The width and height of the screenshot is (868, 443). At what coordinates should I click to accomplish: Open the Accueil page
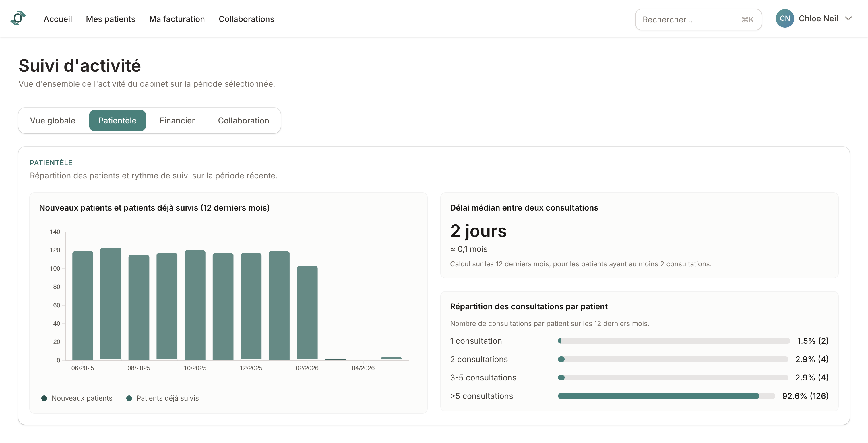(x=58, y=19)
